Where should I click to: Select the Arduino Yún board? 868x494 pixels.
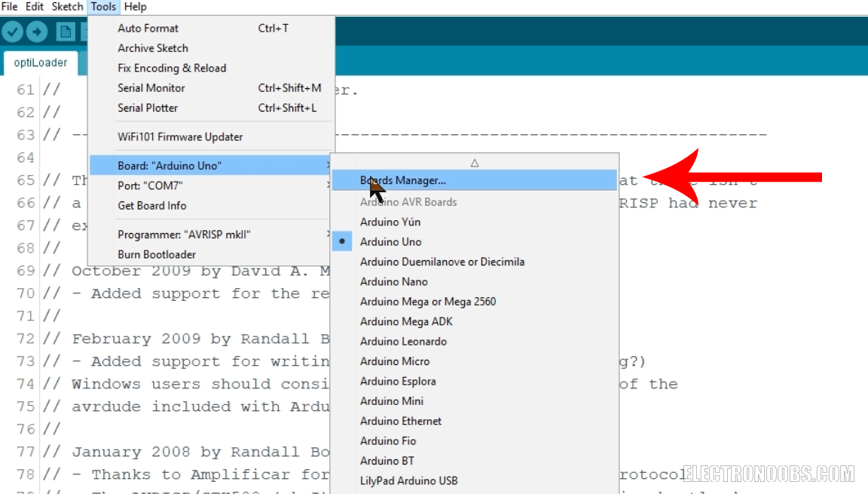475,222
